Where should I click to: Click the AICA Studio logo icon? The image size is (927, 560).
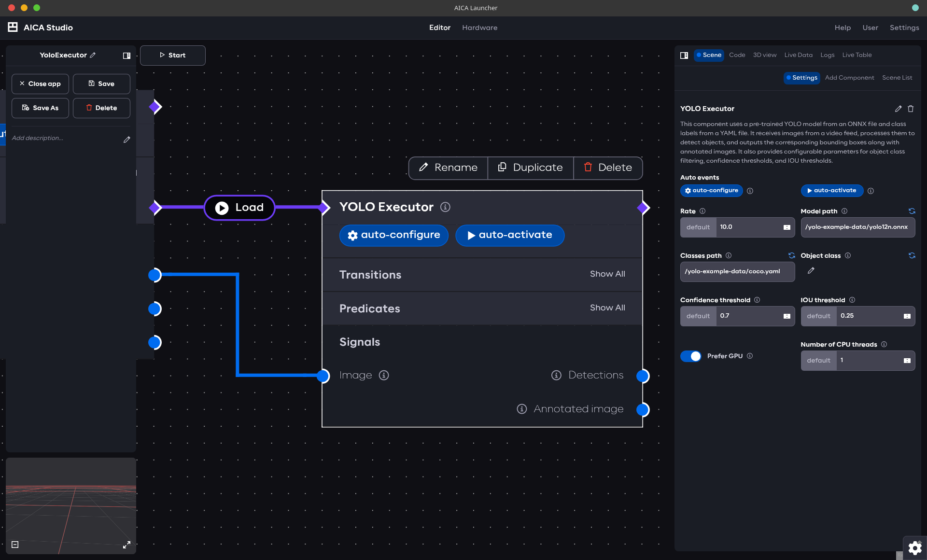click(x=12, y=27)
